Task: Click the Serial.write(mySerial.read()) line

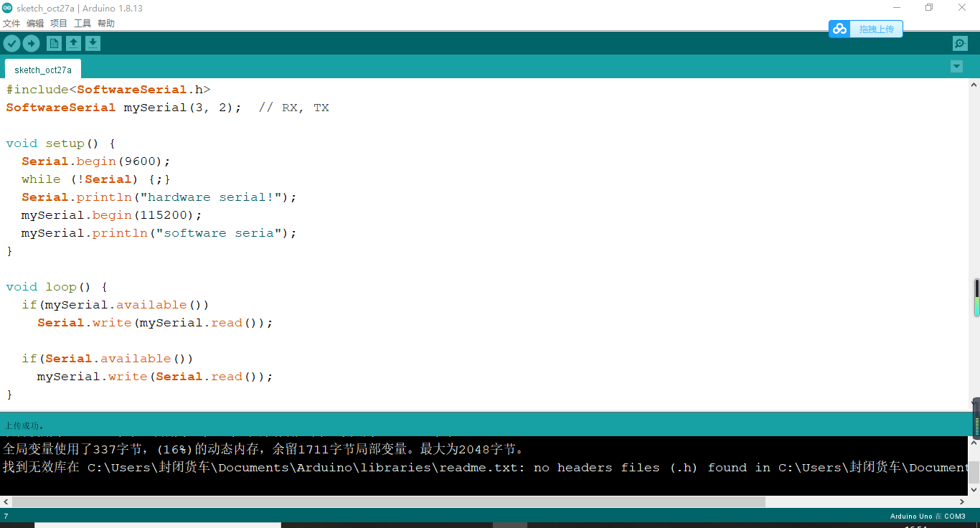Action: point(156,323)
